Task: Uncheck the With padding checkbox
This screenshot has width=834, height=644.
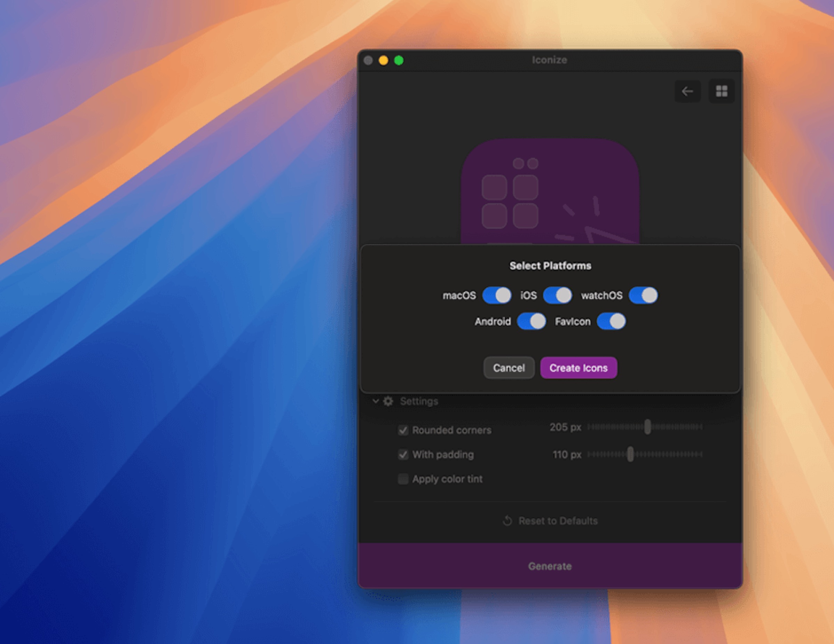Action: (x=403, y=455)
